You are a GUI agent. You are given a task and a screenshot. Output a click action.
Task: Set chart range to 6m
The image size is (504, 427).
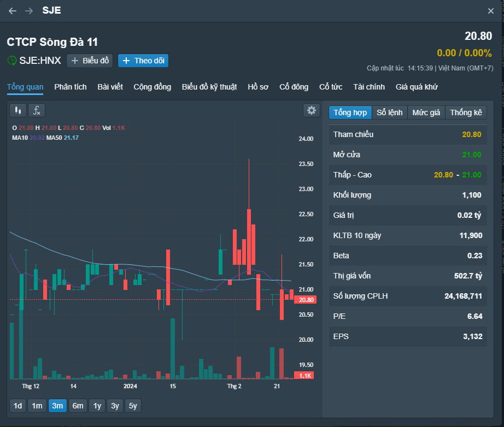coord(78,406)
